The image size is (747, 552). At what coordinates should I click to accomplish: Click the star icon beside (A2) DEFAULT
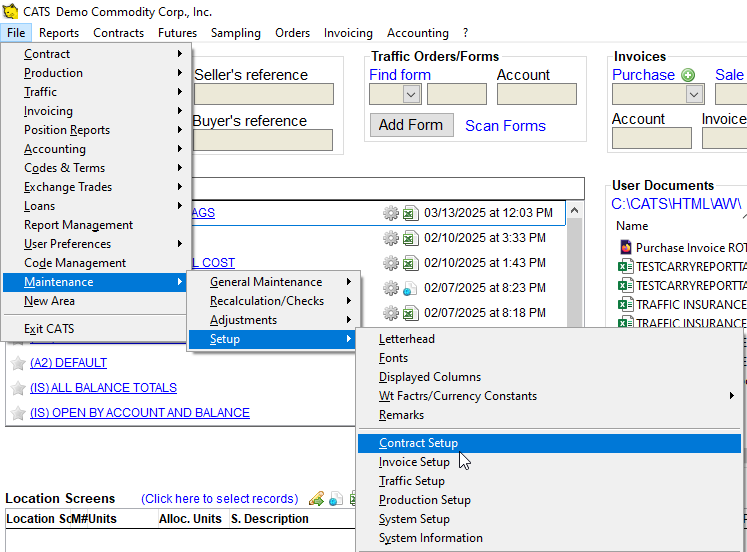point(18,363)
